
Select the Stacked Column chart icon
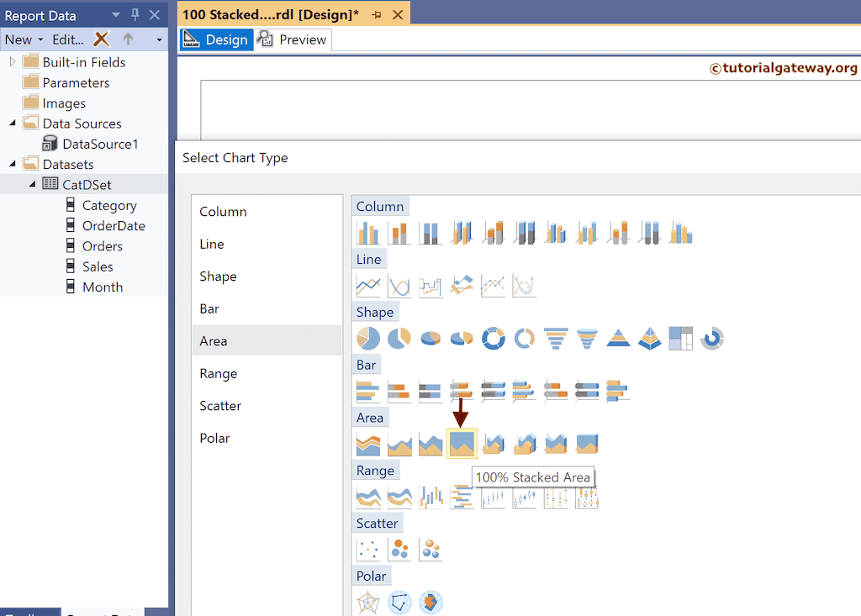tap(399, 233)
